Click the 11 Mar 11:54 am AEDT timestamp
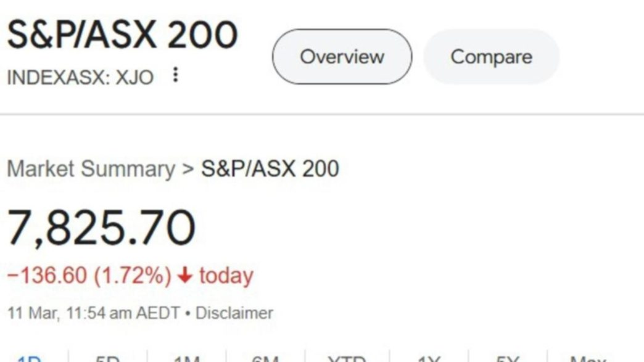The height and width of the screenshot is (362, 644). tap(94, 313)
